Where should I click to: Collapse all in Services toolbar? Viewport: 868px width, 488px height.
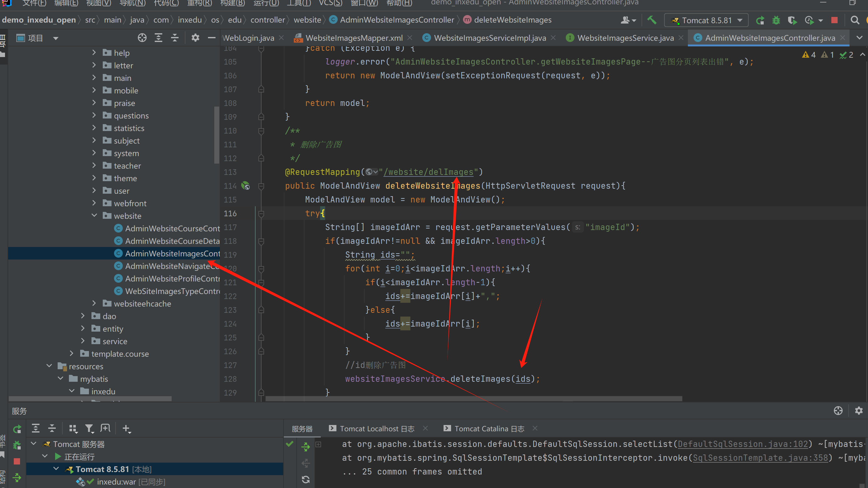pos(52,428)
